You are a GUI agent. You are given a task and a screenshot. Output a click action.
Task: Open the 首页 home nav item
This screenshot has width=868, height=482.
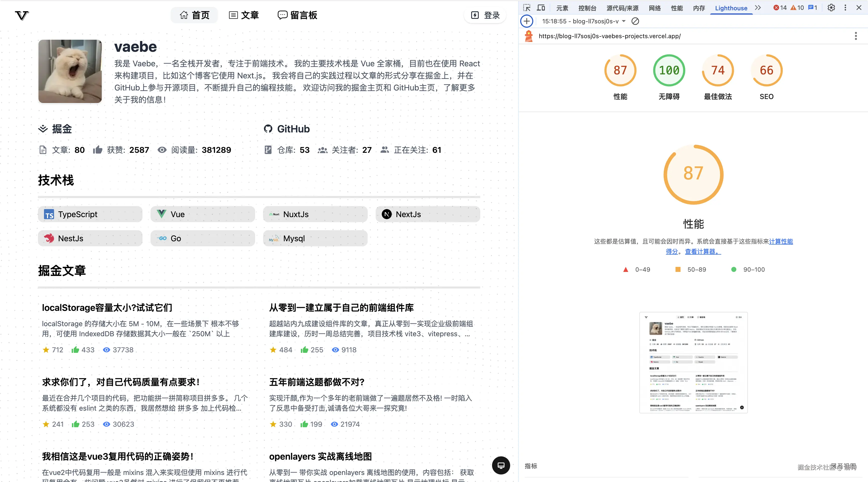pyautogui.click(x=195, y=15)
